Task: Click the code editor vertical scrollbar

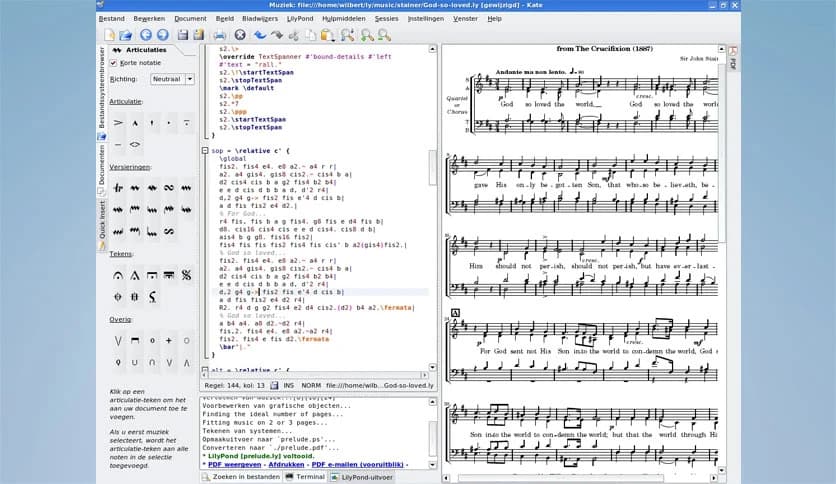Action: pos(432,208)
